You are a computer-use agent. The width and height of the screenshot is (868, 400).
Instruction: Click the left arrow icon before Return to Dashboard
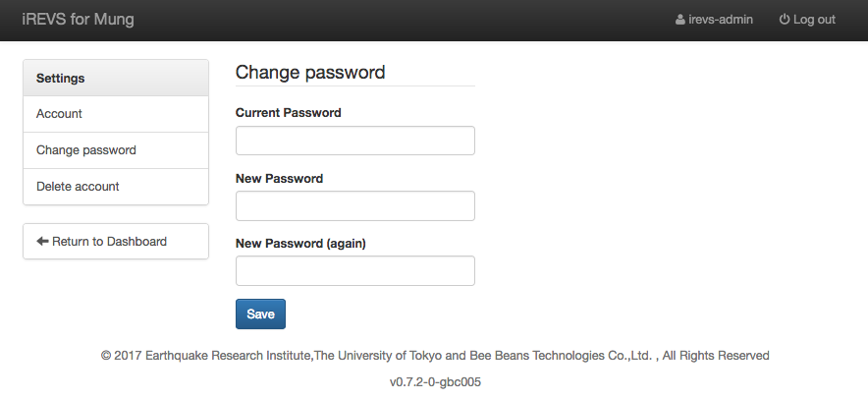[42, 242]
